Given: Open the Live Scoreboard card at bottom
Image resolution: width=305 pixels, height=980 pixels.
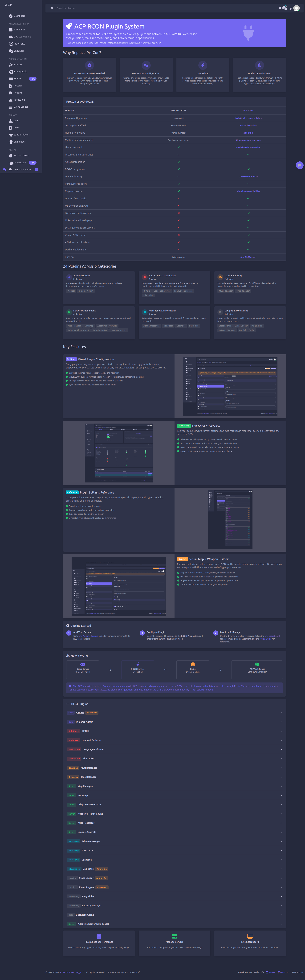Looking at the screenshot, I should pyautogui.click(x=250, y=943).
